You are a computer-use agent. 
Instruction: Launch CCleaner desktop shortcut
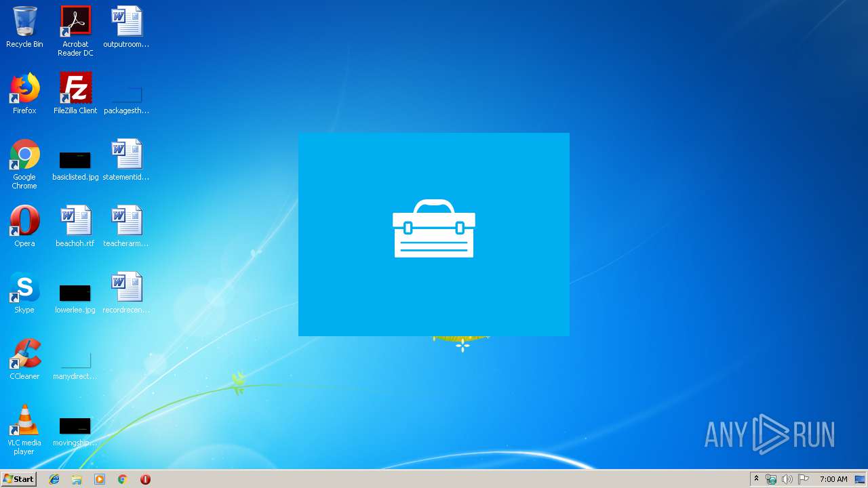pyautogui.click(x=24, y=359)
